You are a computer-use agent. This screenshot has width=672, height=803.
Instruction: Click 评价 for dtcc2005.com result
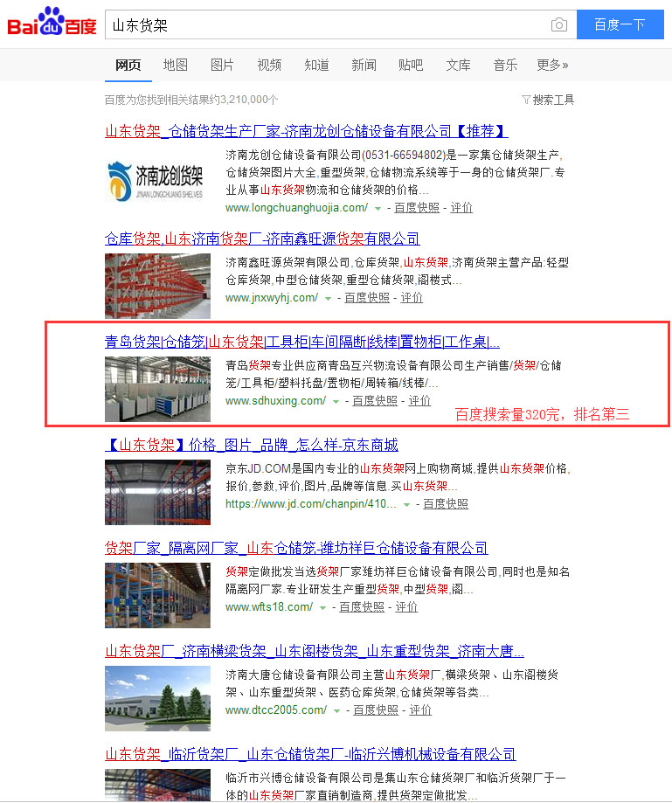pos(420,710)
